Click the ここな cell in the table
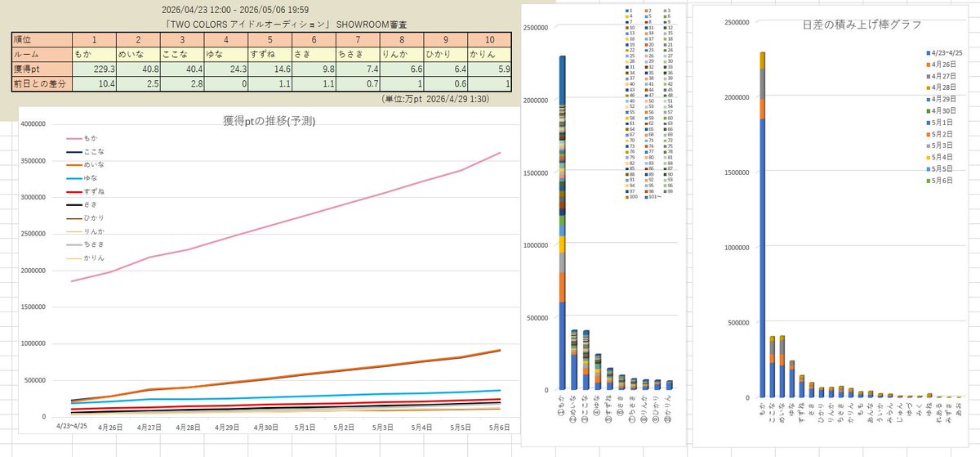This screenshot has height=457, width=980. 184,53
